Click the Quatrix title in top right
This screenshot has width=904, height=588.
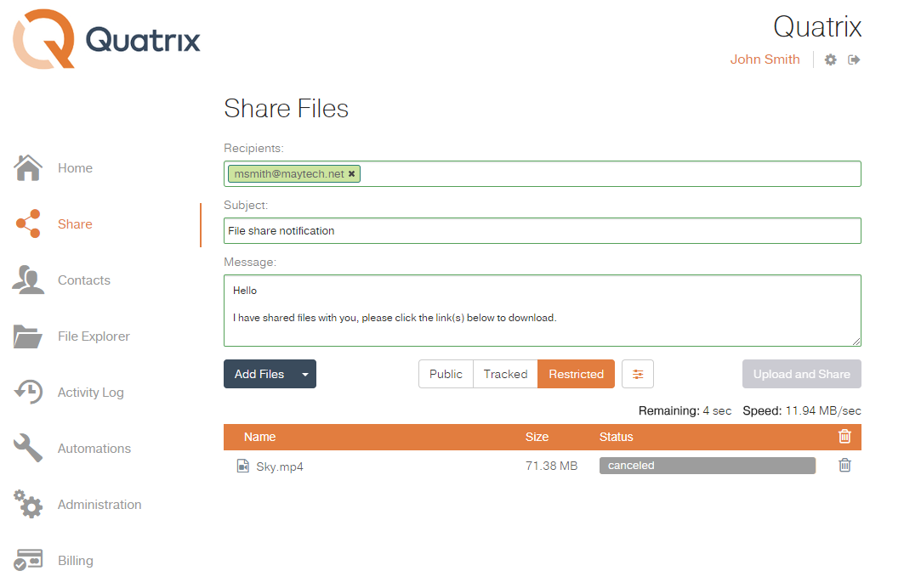click(x=817, y=26)
